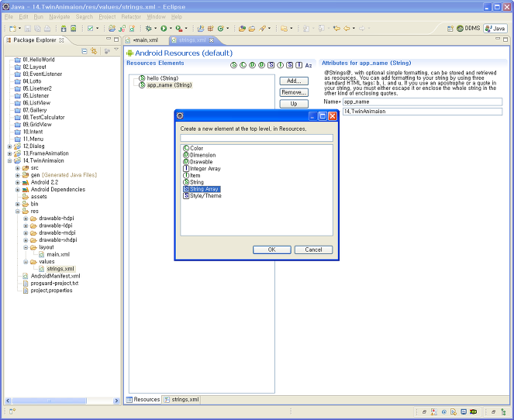The width and height of the screenshot is (514, 420).
Task: Open the Android SDK Manager icon
Action: [x=64, y=29]
